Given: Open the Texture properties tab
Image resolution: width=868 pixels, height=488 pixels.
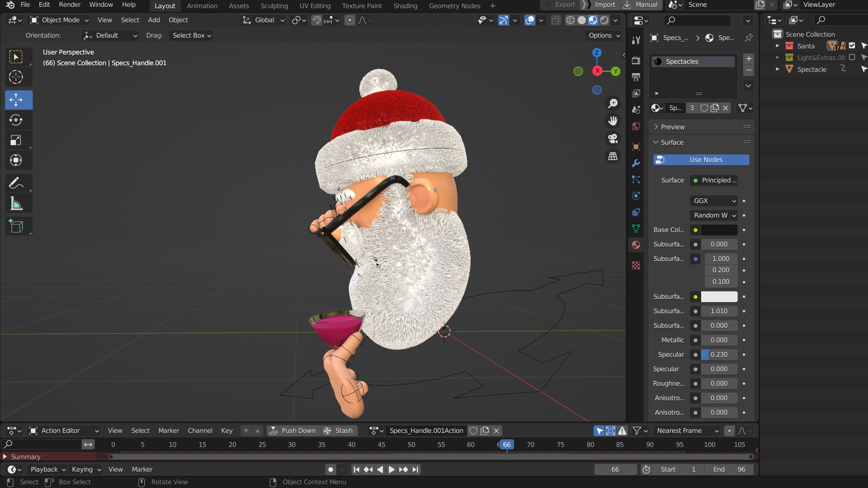Looking at the screenshot, I should coord(636,265).
